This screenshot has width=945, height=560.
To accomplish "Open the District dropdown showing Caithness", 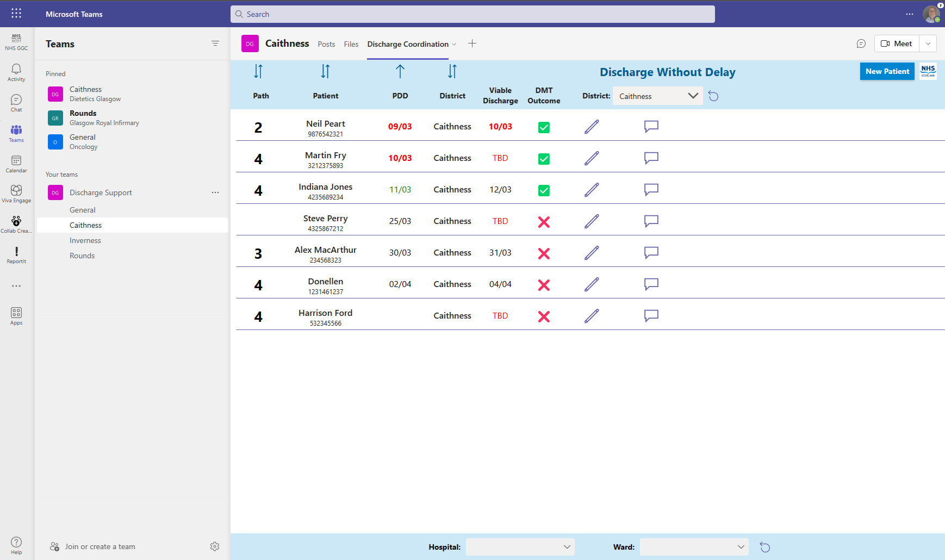I will (657, 96).
